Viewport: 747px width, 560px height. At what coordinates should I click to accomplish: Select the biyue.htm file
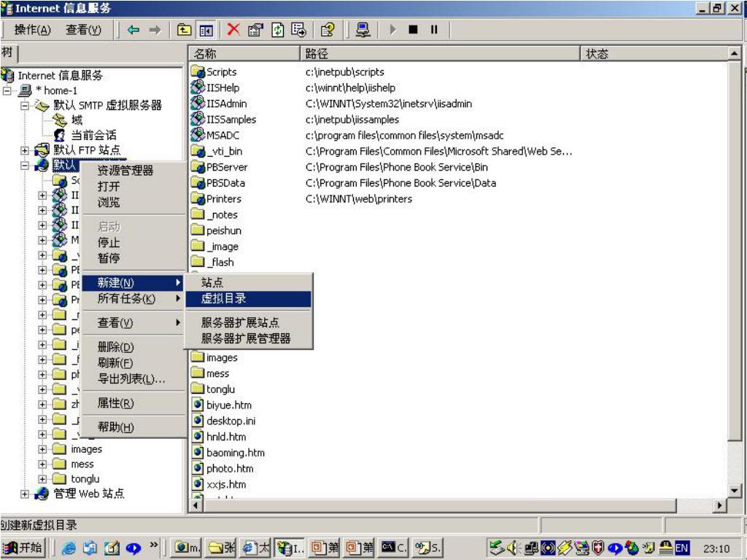[228, 405]
